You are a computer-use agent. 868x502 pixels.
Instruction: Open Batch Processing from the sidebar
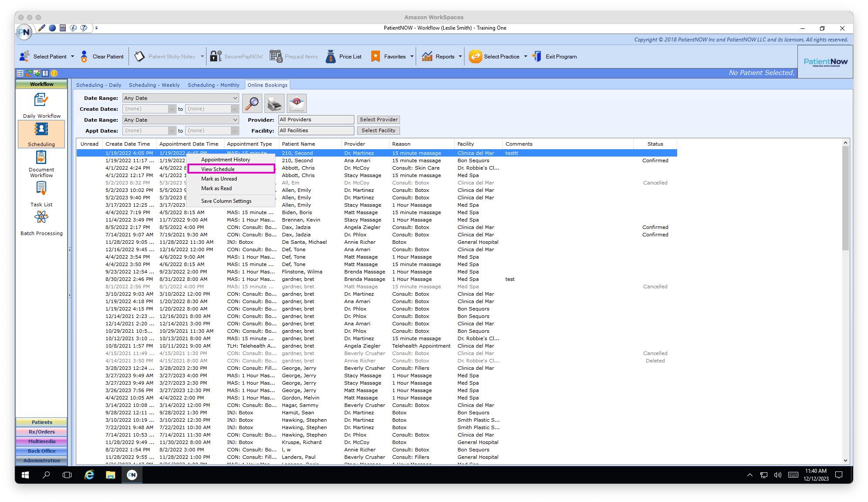coord(41,222)
